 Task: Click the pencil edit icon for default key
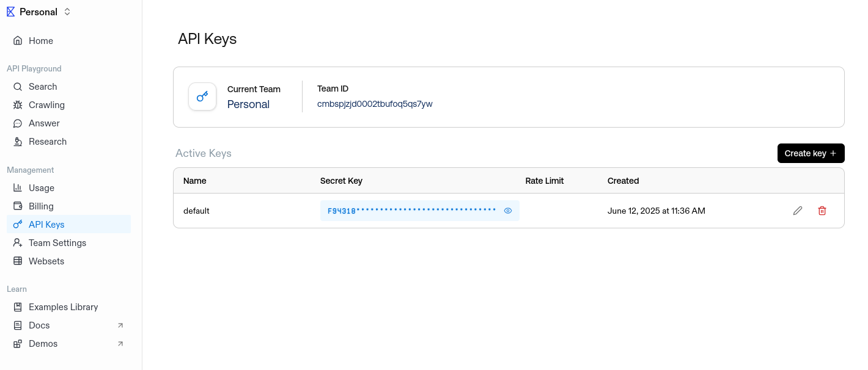(797, 211)
